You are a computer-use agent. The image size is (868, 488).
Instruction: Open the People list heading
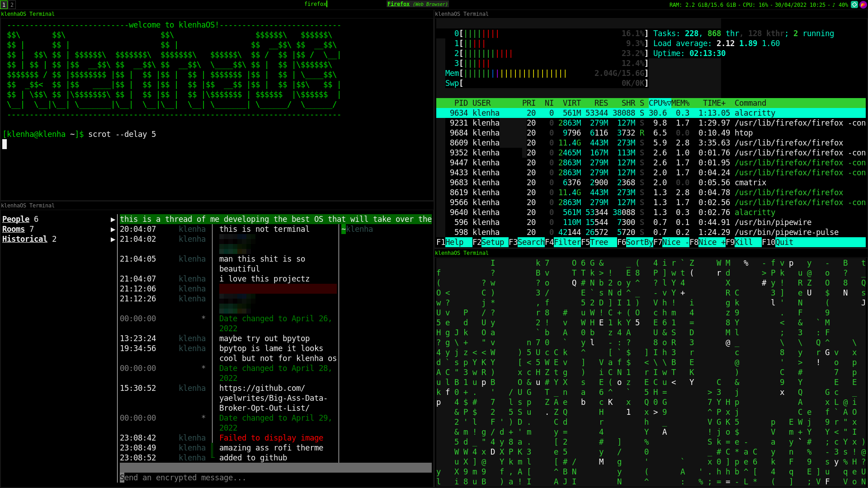(x=16, y=219)
